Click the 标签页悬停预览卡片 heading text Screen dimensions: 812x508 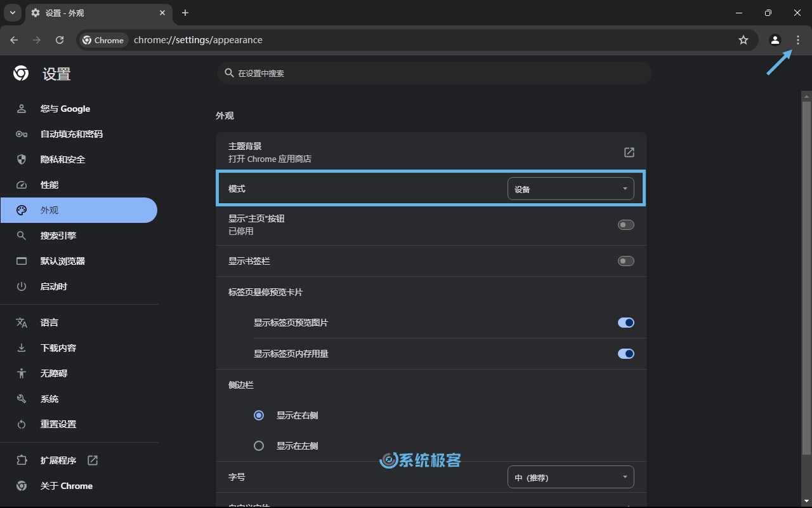tap(266, 292)
